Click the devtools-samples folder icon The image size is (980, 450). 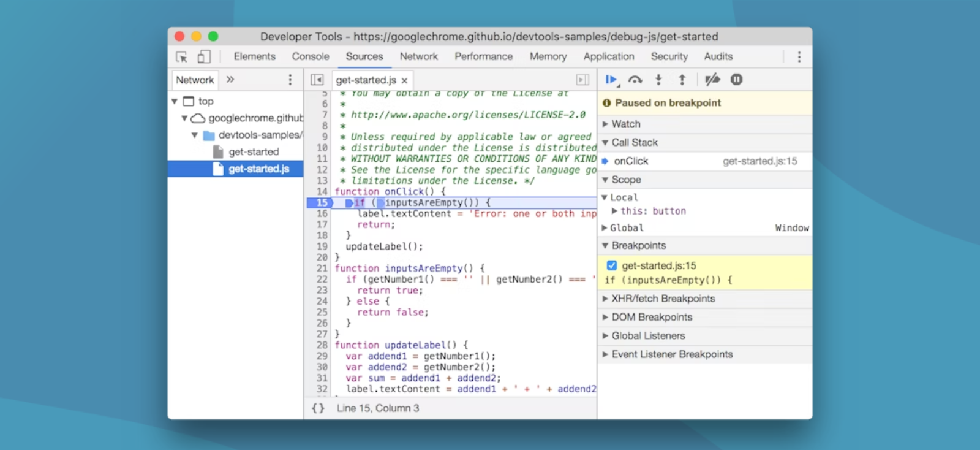tap(209, 135)
